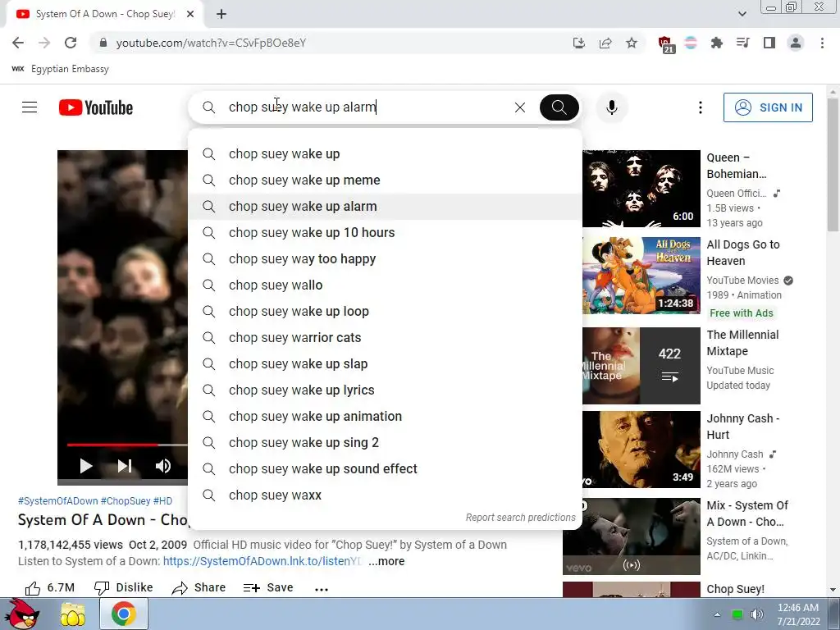Open Chrome Extensions puzzle icon
This screenshot has width=840, height=630.
pyautogui.click(x=716, y=43)
